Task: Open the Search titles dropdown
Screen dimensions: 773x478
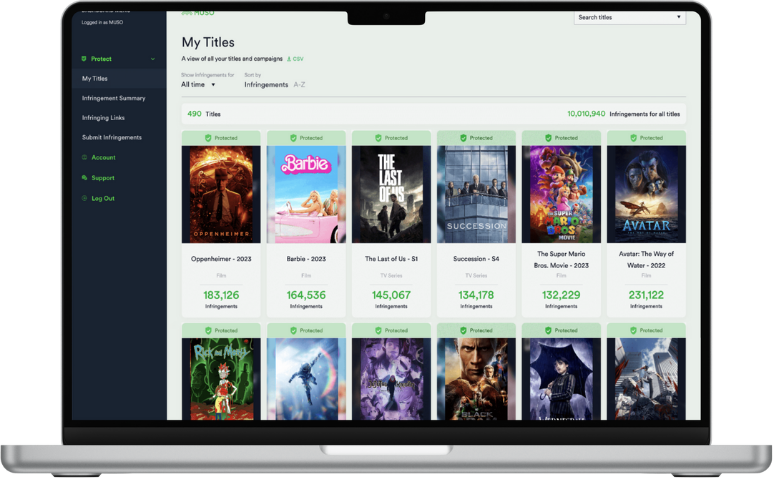Action: click(630, 17)
